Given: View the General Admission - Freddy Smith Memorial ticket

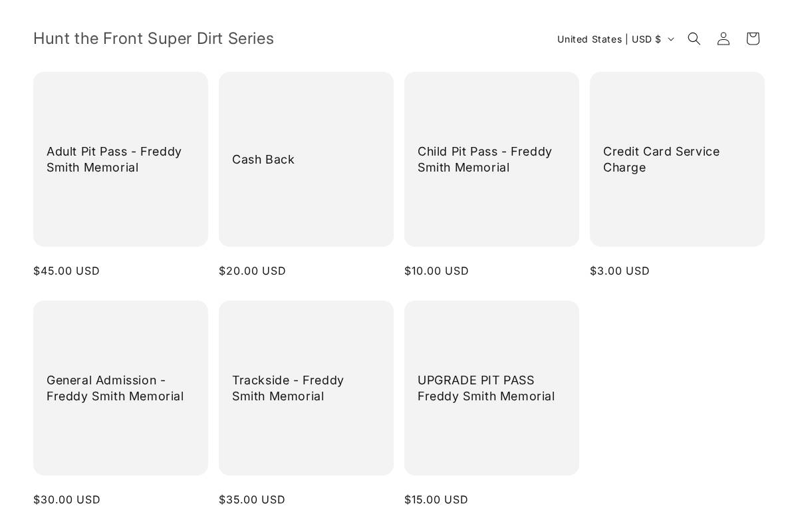Looking at the screenshot, I should (x=115, y=388).
